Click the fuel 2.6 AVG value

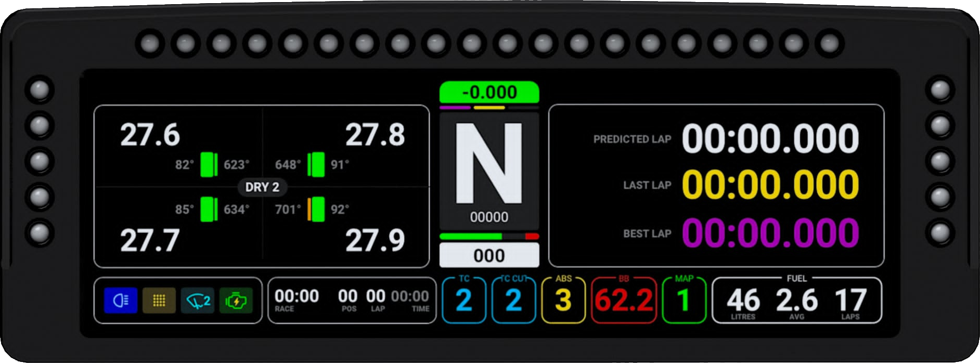coord(796,300)
